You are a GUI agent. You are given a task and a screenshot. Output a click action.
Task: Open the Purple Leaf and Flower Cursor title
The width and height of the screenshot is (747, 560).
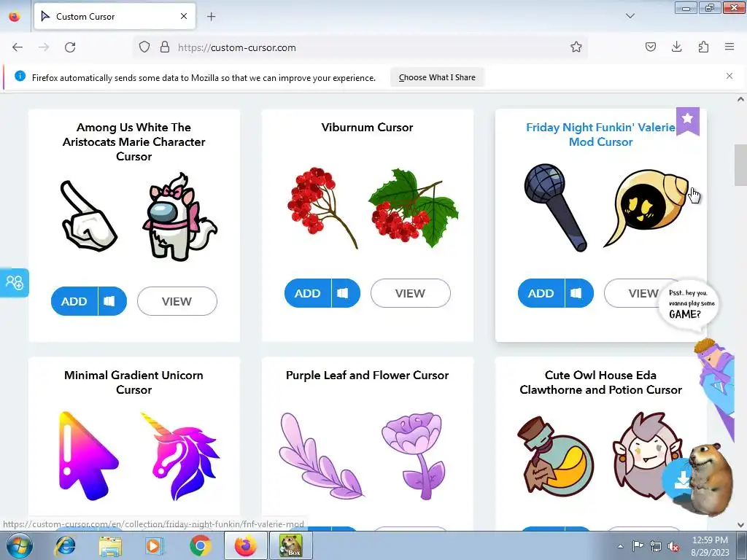point(367,376)
